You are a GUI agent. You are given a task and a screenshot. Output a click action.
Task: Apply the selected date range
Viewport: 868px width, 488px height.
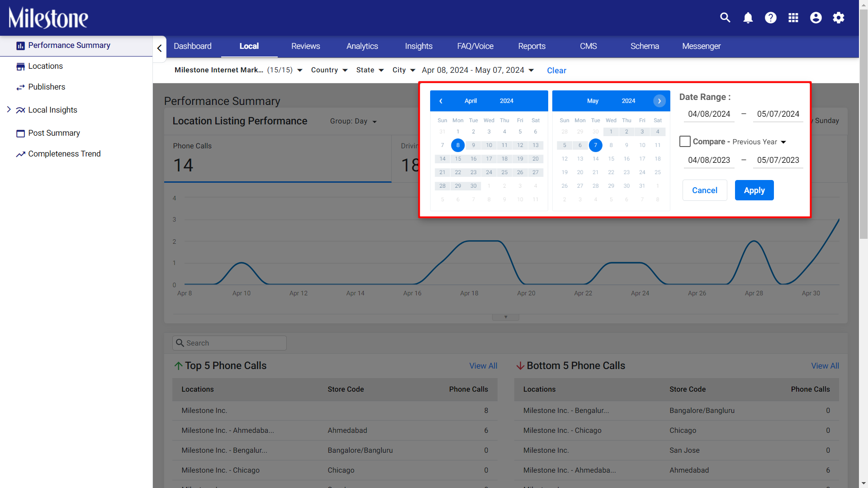point(754,190)
